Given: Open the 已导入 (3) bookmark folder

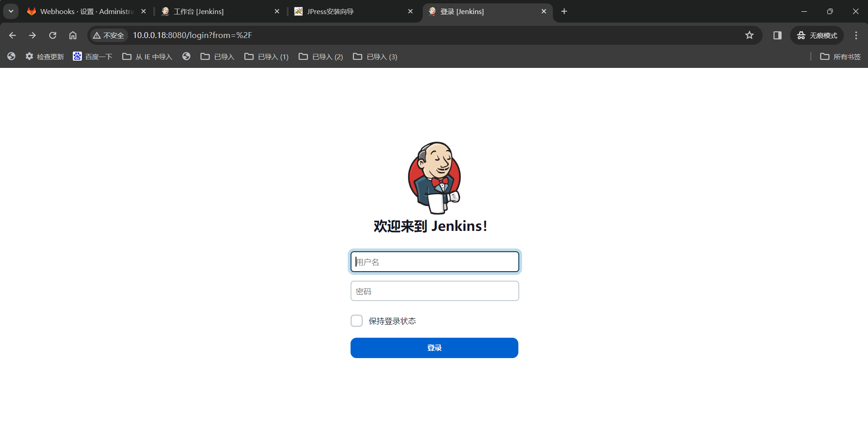Looking at the screenshot, I should pyautogui.click(x=375, y=57).
